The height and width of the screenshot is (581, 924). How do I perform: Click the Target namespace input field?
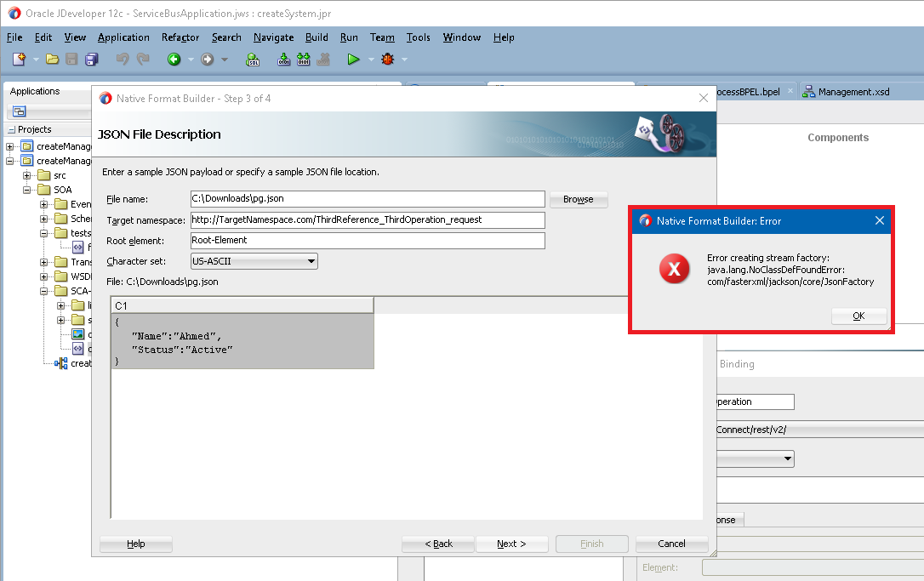pos(367,220)
